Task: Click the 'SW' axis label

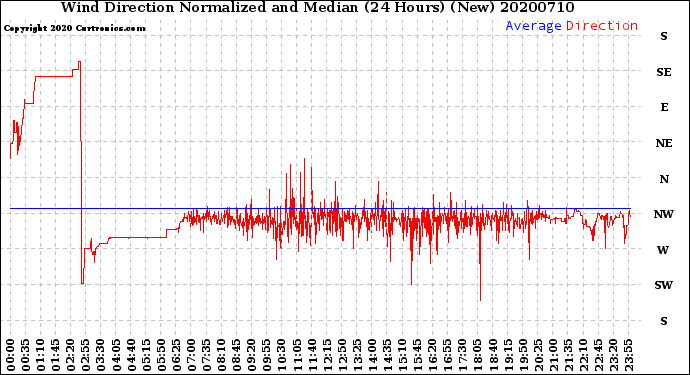Action: coord(664,285)
